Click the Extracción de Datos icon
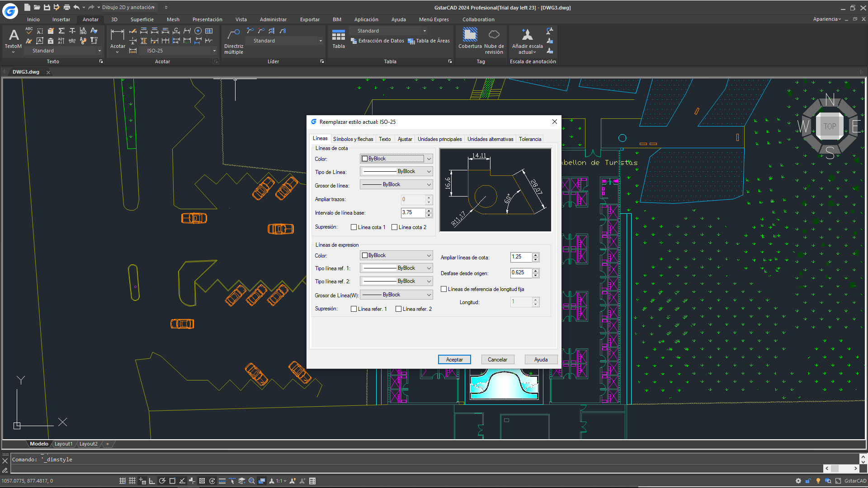The image size is (868, 488). coord(354,41)
